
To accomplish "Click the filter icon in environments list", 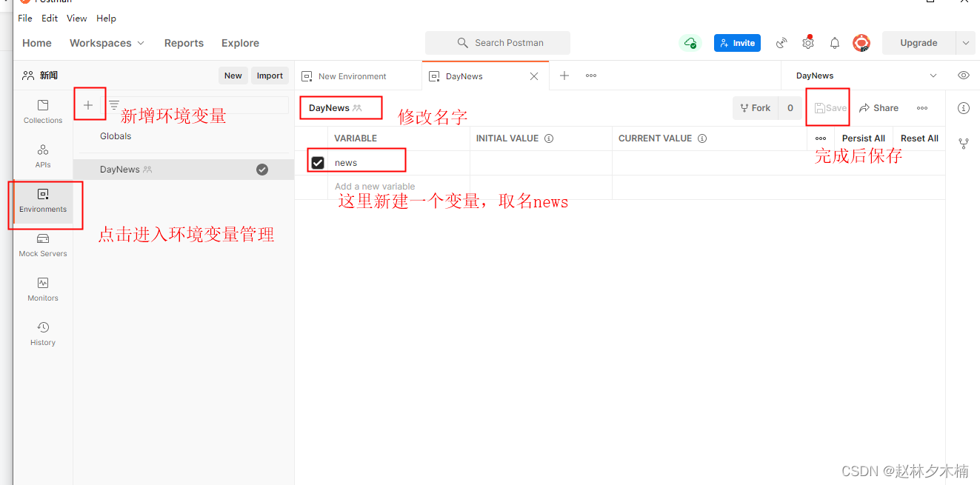I will [114, 105].
